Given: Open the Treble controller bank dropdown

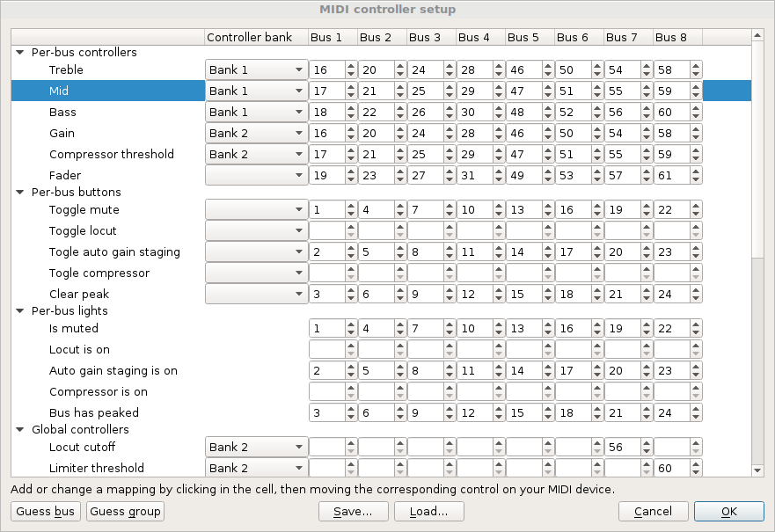Looking at the screenshot, I should (256, 69).
